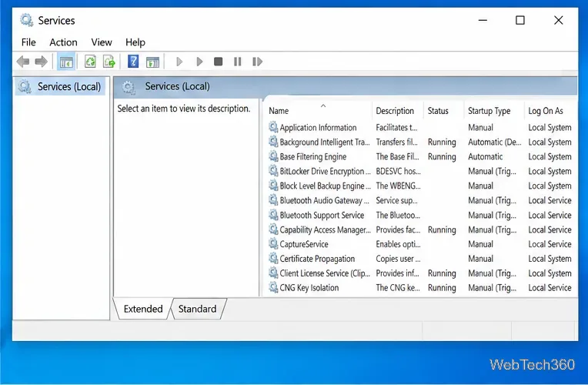Switch to the Standard tab

coord(198,309)
